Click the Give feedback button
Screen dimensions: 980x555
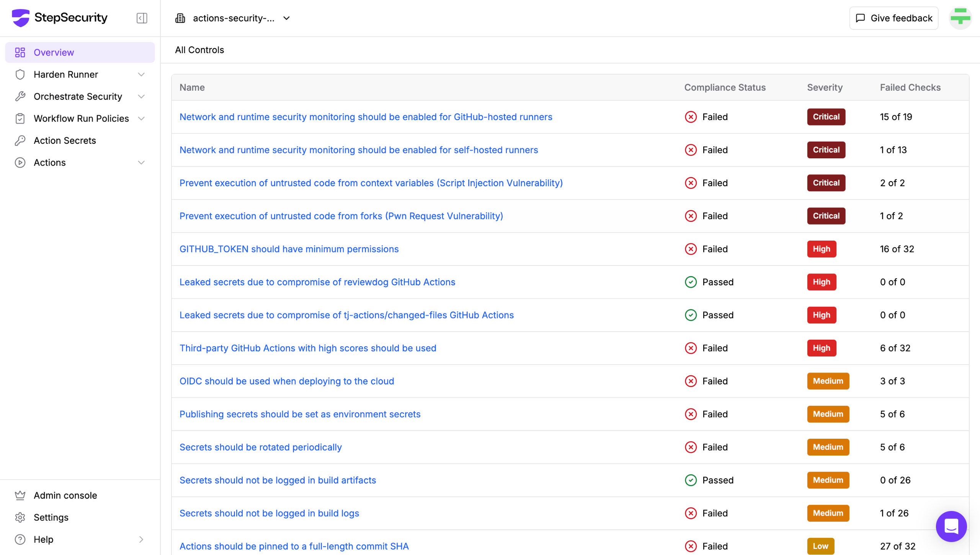pyautogui.click(x=893, y=18)
